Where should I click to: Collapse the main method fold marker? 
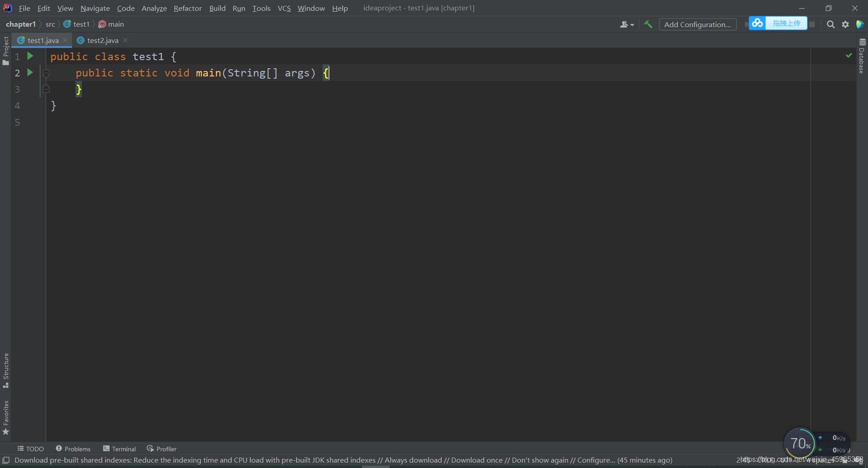46,73
